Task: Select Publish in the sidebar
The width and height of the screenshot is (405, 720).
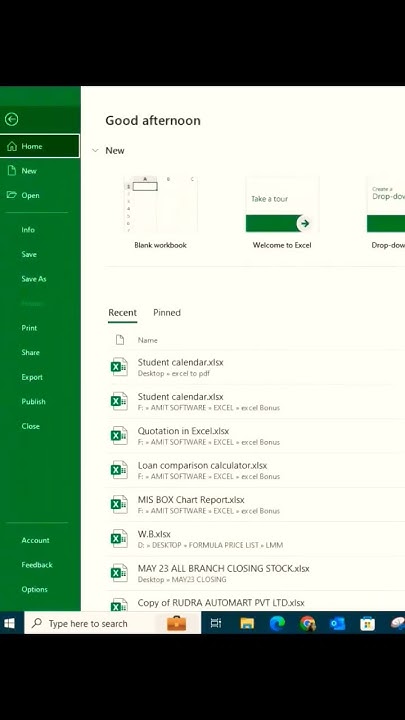Action: click(x=33, y=401)
